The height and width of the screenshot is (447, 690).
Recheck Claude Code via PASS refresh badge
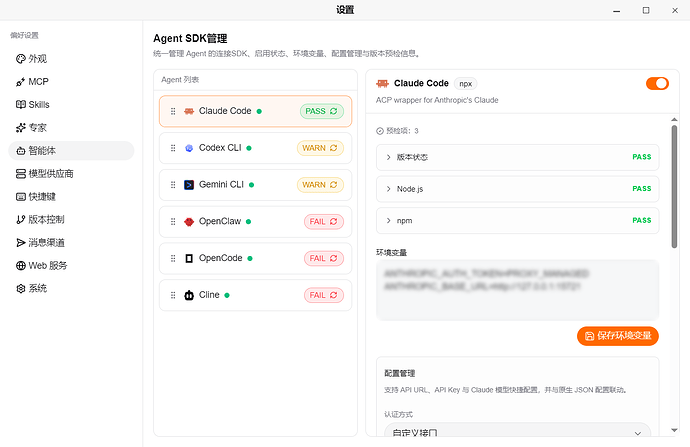(x=322, y=111)
